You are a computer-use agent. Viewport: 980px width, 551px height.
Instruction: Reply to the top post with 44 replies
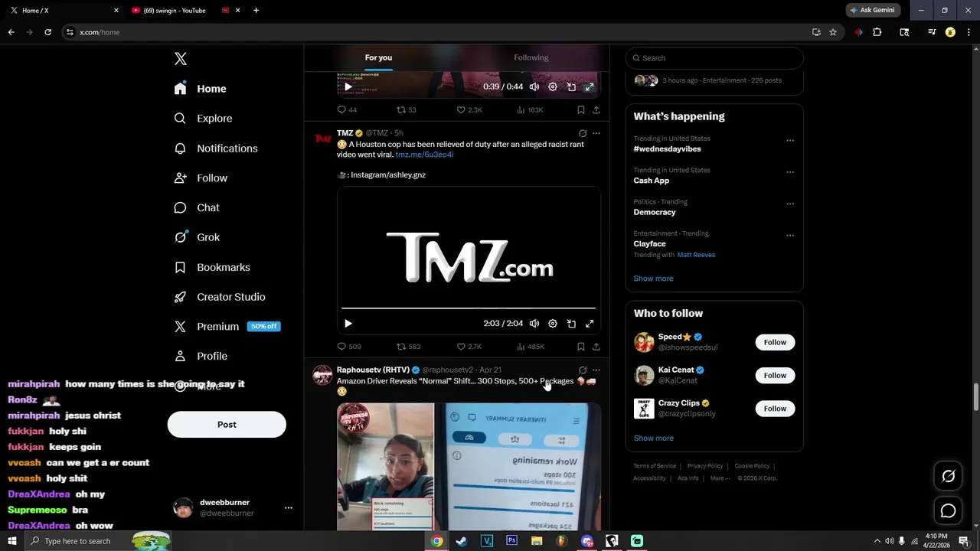[347, 110]
